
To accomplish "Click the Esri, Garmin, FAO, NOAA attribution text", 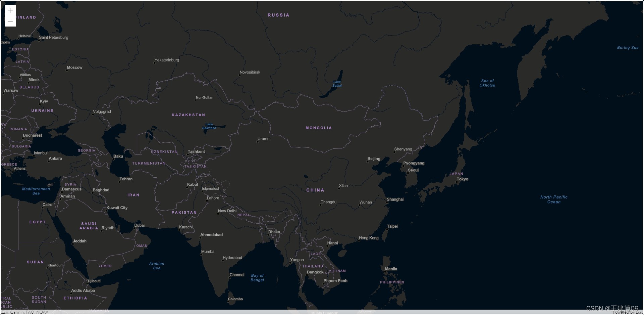I will pos(25,312).
